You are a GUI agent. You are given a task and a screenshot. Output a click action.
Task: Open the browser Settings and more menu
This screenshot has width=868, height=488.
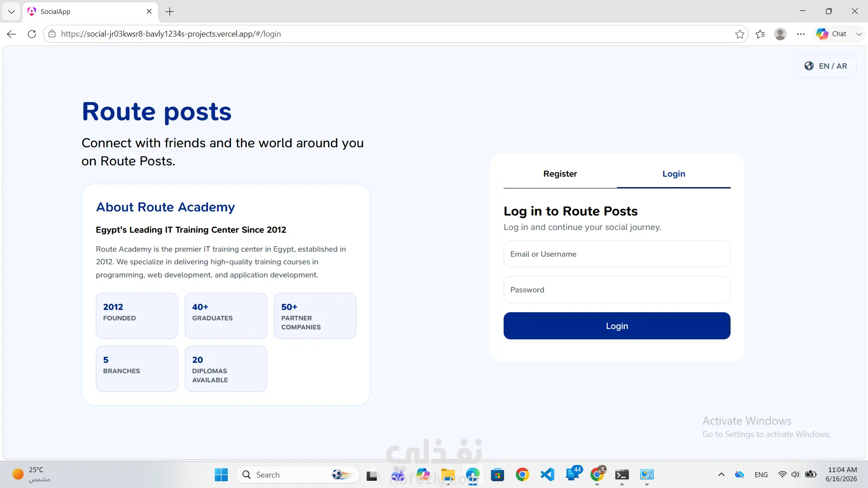(x=801, y=34)
